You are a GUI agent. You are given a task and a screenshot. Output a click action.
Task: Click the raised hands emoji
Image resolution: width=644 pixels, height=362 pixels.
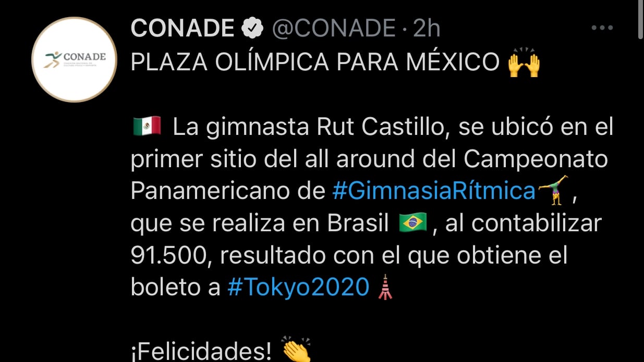click(x=524, y=63)
